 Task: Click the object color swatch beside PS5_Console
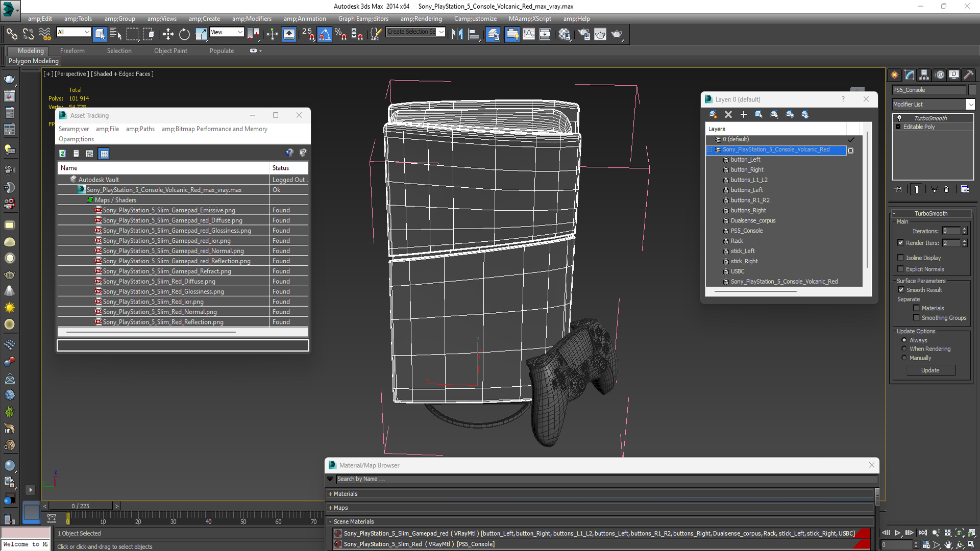[972, 90]
